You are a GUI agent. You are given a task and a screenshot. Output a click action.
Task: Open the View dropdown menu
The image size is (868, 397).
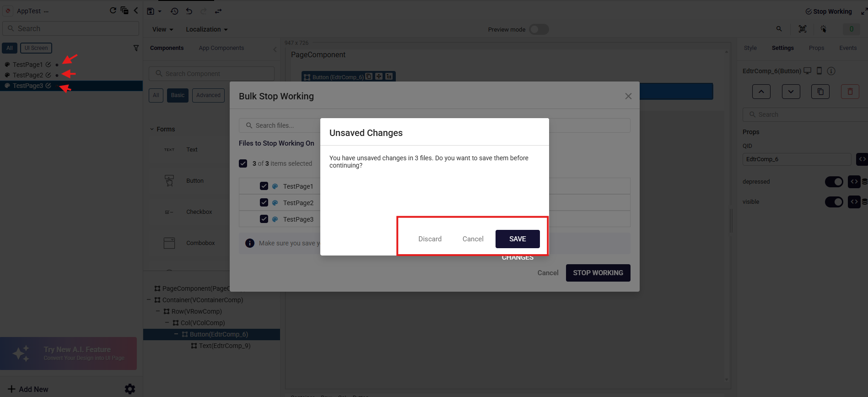click(x=162, y=29)
